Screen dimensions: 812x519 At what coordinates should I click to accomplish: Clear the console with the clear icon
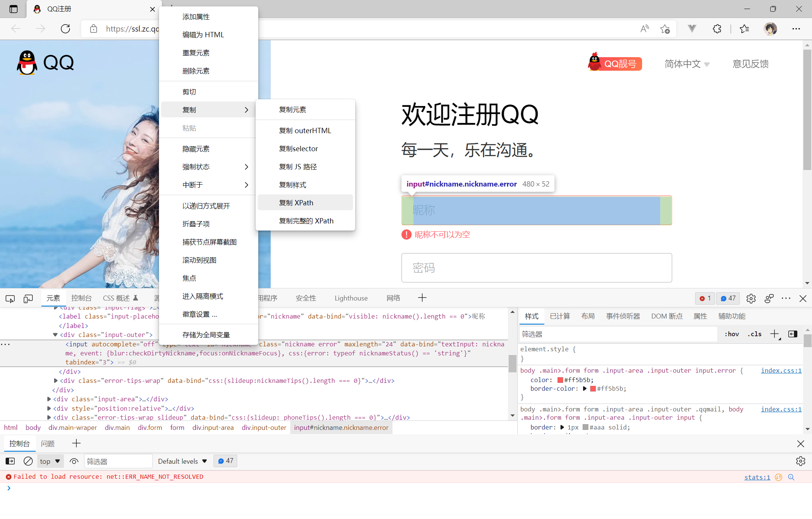click(28, 461)
